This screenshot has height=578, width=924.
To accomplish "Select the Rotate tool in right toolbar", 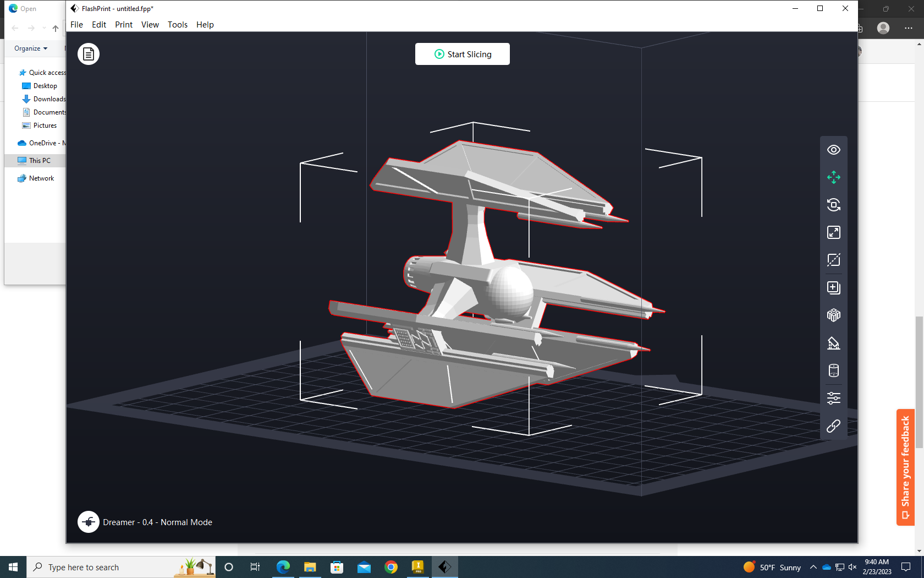I will click(x=834, y=205).
